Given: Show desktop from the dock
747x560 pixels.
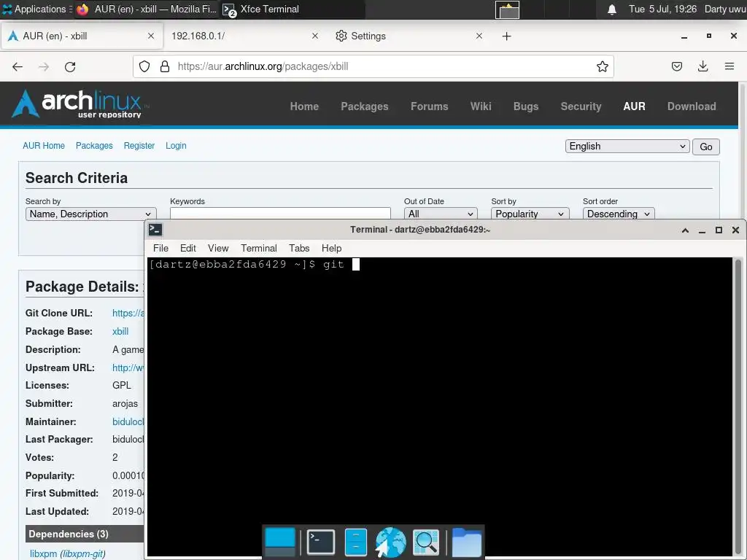Looking at the screenshot, I should (x=279, y=542).
